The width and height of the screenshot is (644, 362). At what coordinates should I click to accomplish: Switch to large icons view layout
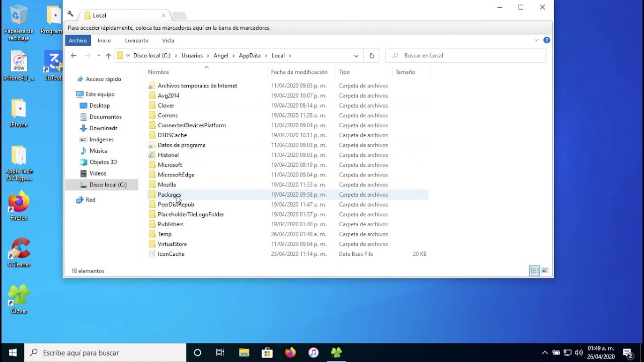pyautogui.click(x=545, y=270)
